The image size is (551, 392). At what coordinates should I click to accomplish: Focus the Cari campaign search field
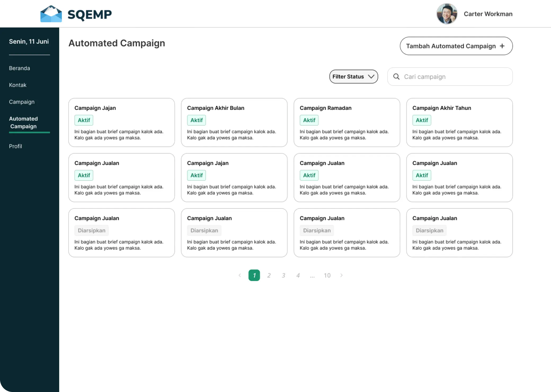pos(450,77)
